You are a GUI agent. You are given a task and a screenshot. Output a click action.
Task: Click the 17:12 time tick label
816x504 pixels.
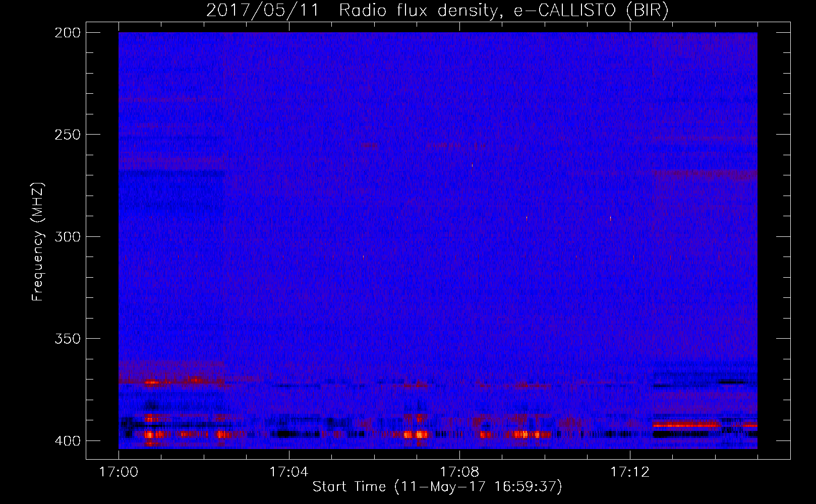point(630,472)
